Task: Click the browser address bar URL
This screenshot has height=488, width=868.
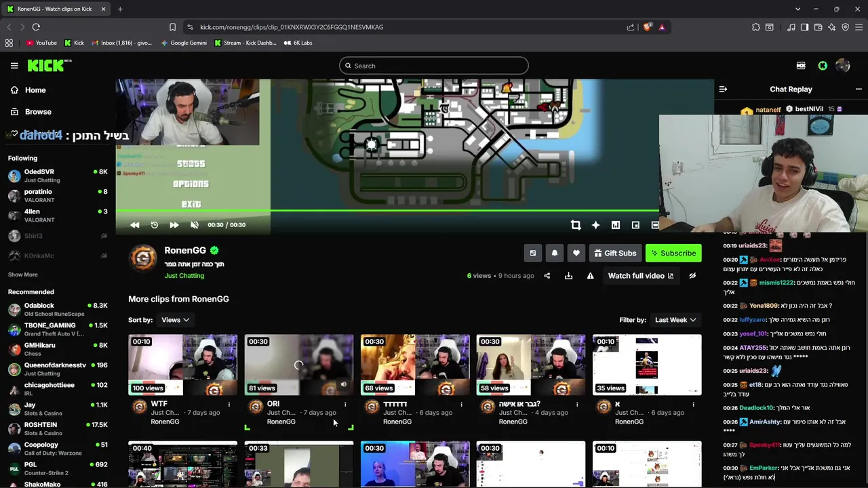Action: [292, 27]
